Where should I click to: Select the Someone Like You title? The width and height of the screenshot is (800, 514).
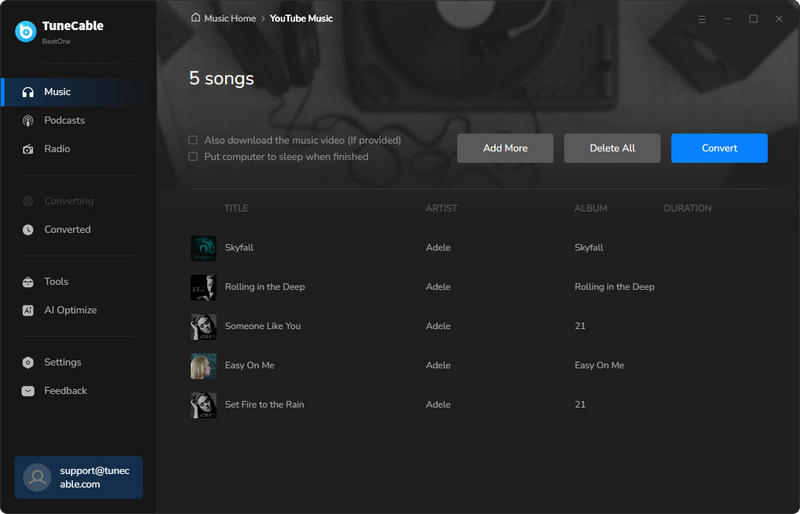[x=263, y=326]
